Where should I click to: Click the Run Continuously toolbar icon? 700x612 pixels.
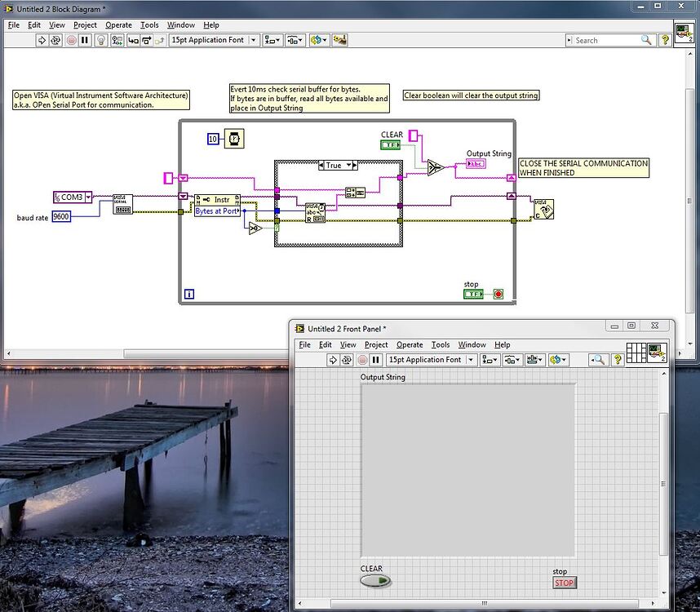coord(55,39)
